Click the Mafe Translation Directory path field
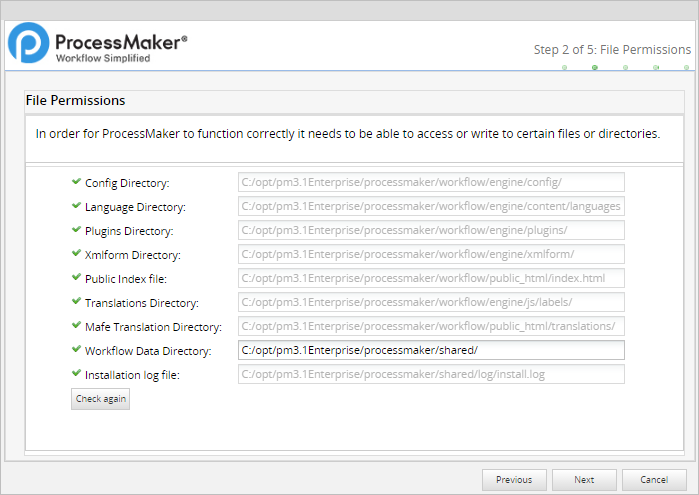Image resolution: width=699 pixels, height=495 pixels. pyautogui.click(x=431, y=326)
